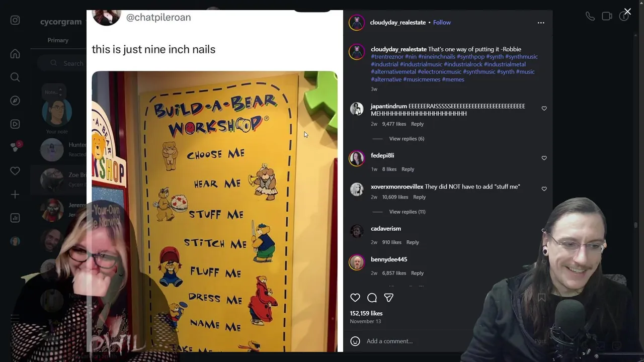
Task: Expand View replies (11)
Action: 407,212
